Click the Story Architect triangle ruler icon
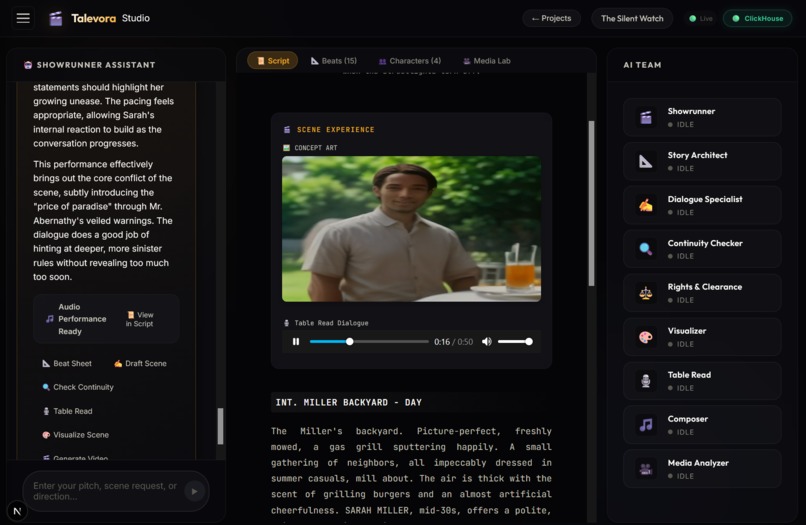Screen dimensions: 806x525 click(x=646, y=161)
